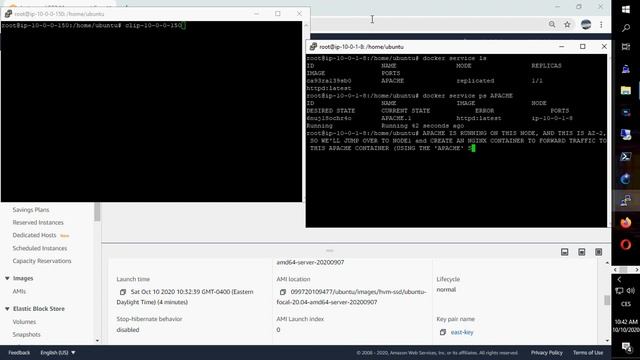
Task: Click the 'Key pair name' label
Action: pyautogui.click(x=456, y=319)
